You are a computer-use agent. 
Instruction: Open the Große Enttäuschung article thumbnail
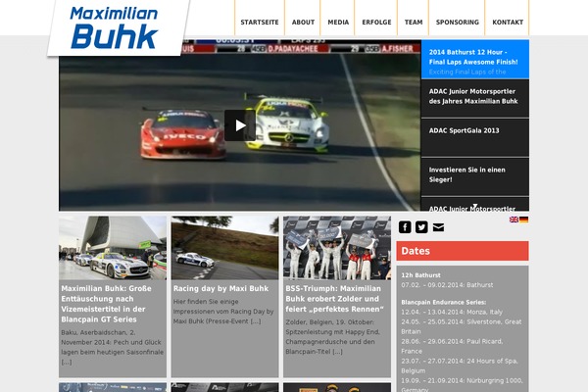pos(113,248)
